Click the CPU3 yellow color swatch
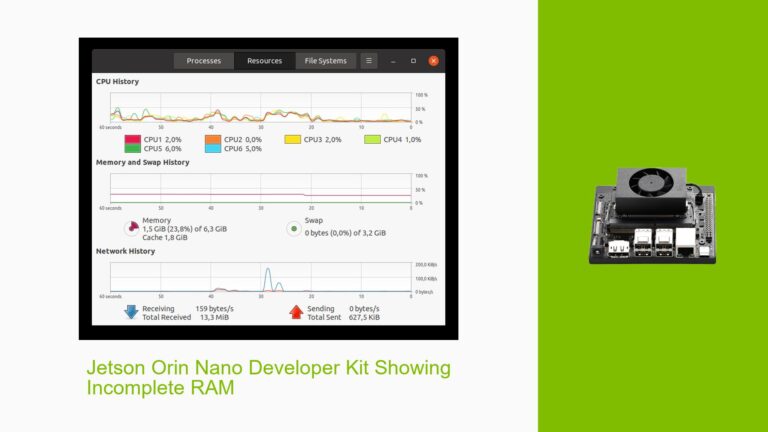This screenshot has width=768, height=432. tap(292, 140)
